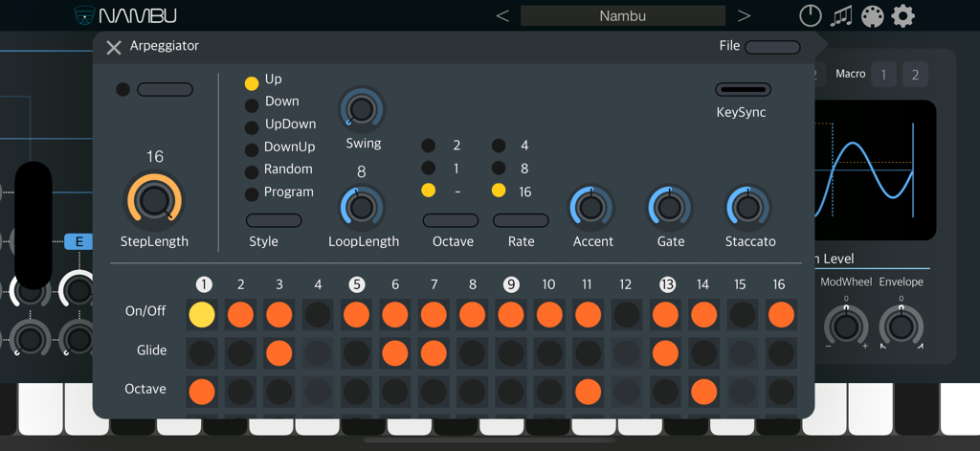Set octave range to 1
This screenshot has height=451, width=980.
428,168
